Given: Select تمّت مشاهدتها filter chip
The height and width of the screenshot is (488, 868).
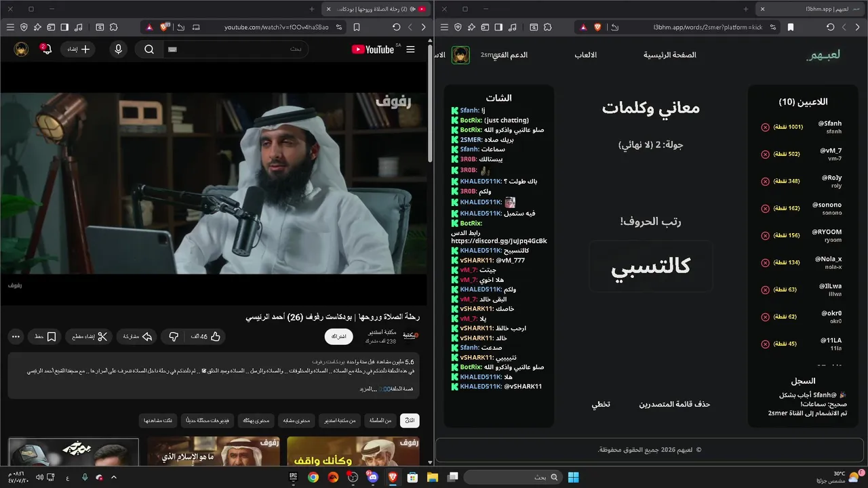Looking at the screenshot, I should 158,421.
